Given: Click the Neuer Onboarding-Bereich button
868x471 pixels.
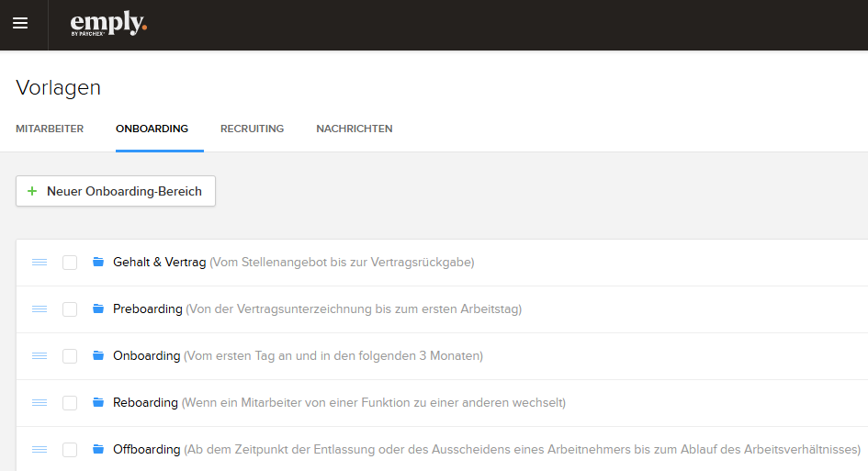Looking at the screenshot, I should click(x=116, y=191).
